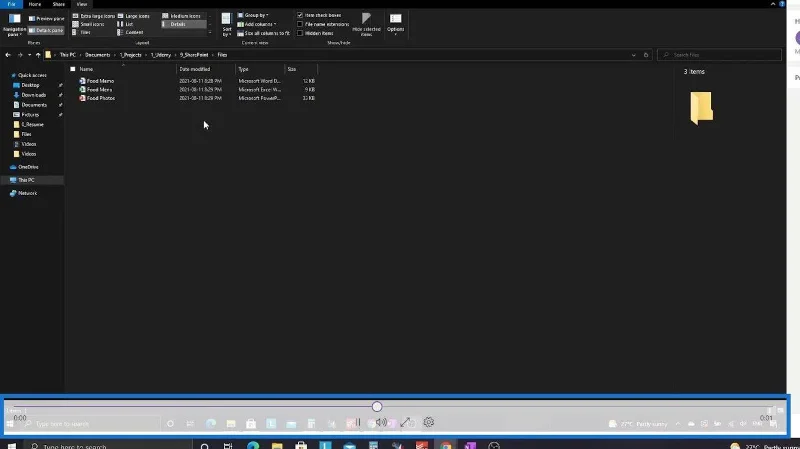This screenshot has width=800, height=449.
Task: Open recent locations dropdown arrow
Action: [x=30, y=55]
